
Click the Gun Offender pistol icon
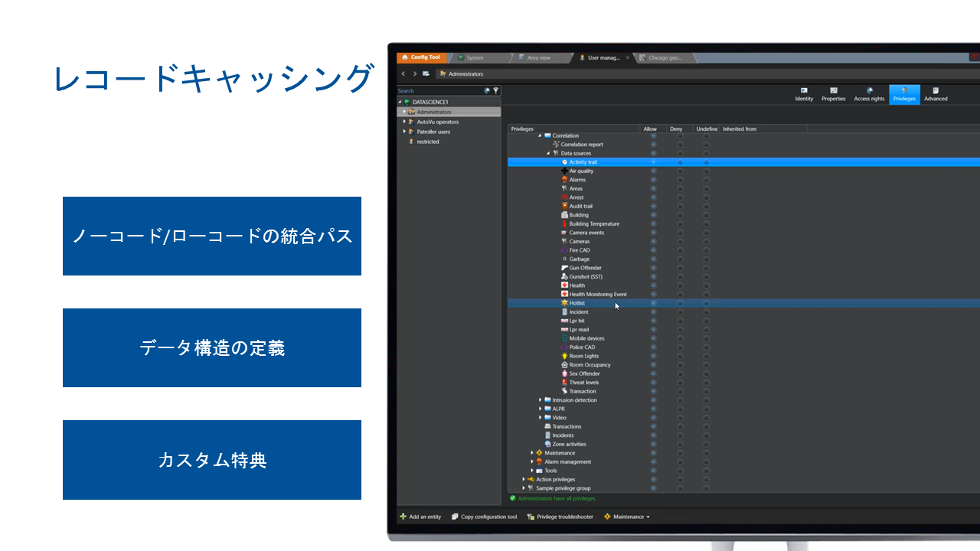(564, 268)
